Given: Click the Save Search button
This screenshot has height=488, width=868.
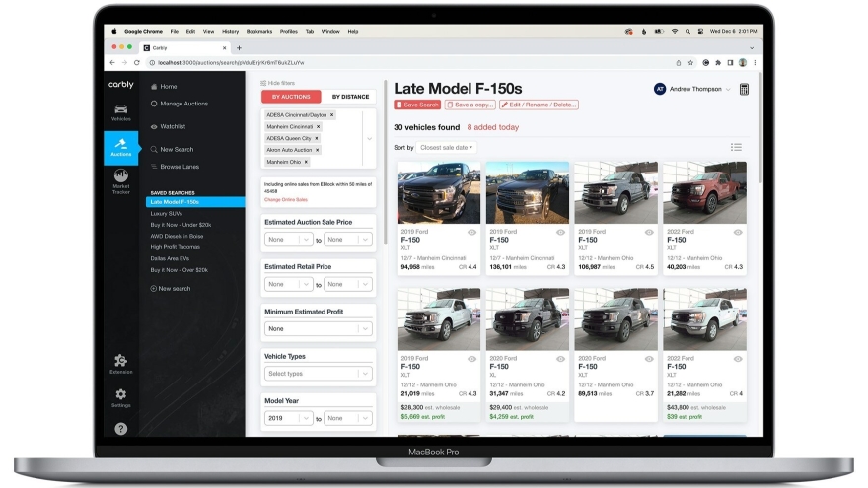Looking at the screenshot, I should (418, 105).
